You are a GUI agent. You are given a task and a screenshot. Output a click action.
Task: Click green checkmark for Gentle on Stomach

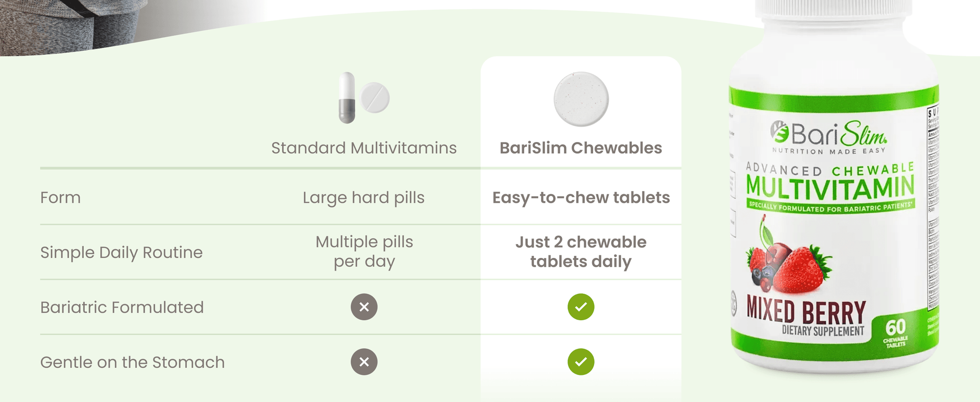coord(581,362)
